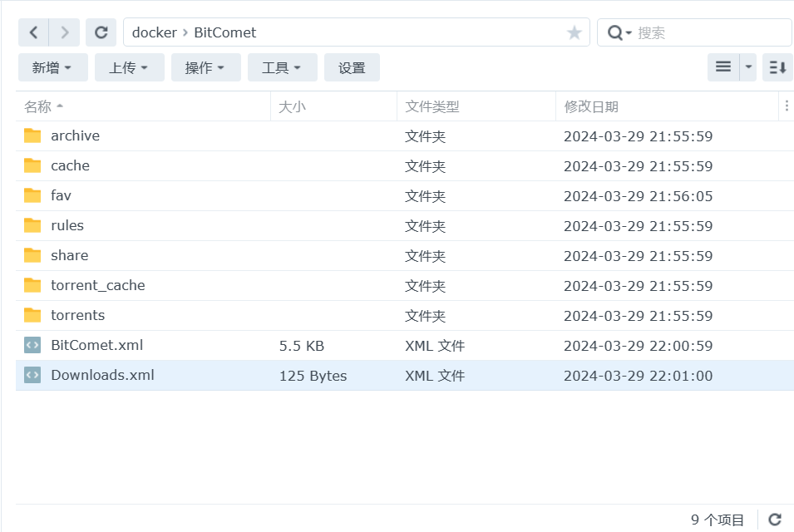Click XML 文件 type in BitComet.xml row

[435, 346]
